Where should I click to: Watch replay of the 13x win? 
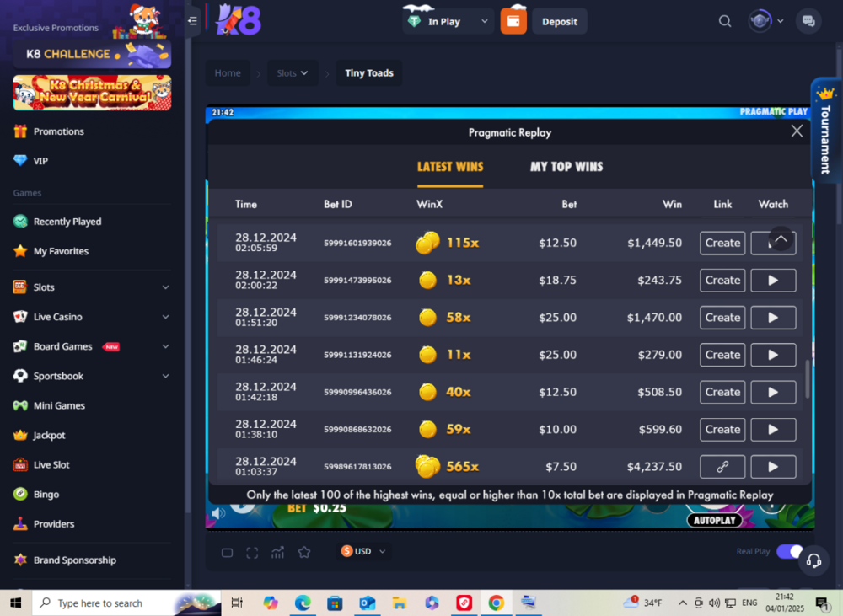[773, 281]
